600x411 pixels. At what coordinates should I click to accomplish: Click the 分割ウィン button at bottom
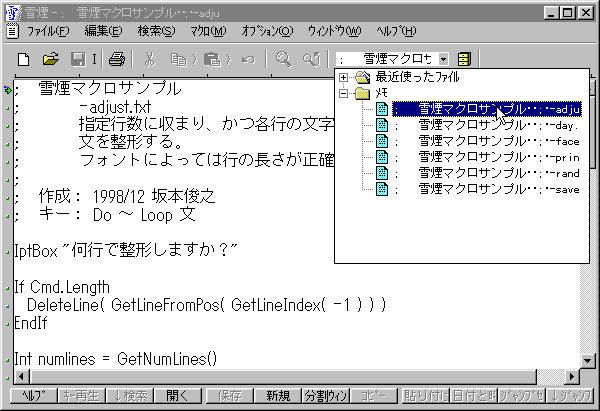click(x=326, y=396)
